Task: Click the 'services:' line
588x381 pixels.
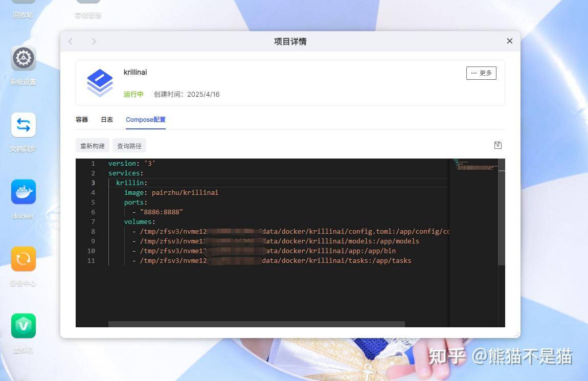Action: click(x=126, y=173)
